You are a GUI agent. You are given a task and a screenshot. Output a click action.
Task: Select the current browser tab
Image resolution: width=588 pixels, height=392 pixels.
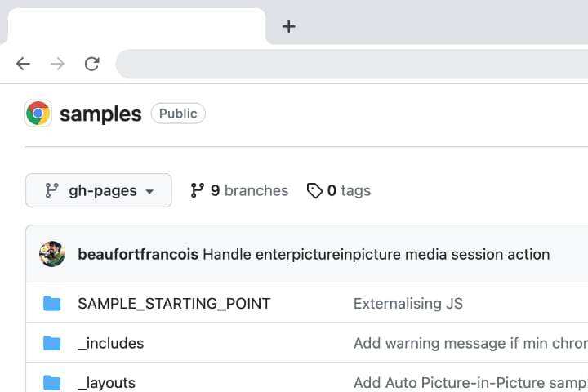[136, 26]
